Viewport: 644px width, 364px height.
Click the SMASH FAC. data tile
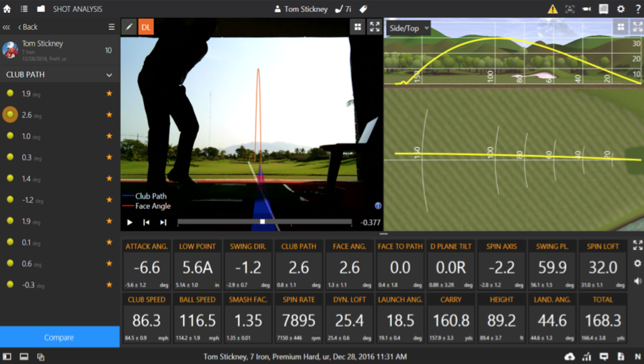pyautogui.click(x=248, y=318)
